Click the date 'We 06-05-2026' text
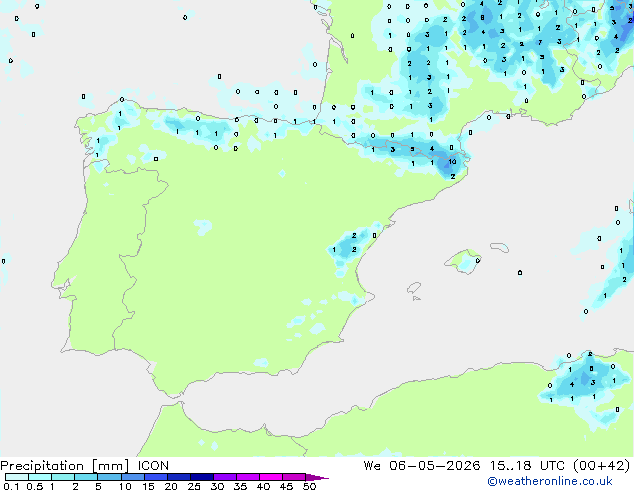This screenshot has width=634, height=490. [x=422, y=466]
